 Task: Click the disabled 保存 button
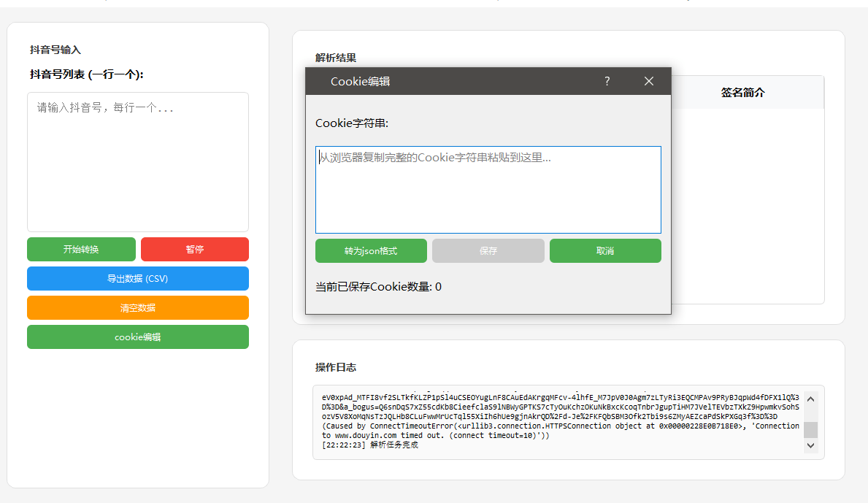click(x=488, y=250)
